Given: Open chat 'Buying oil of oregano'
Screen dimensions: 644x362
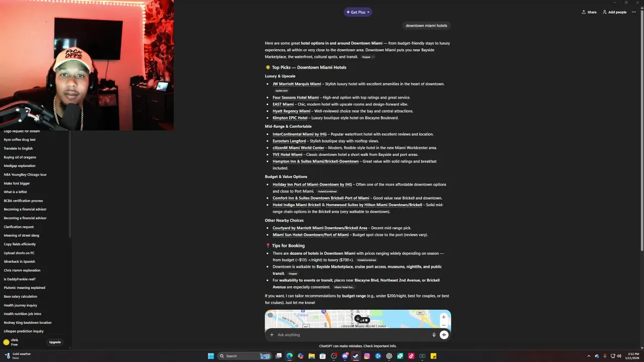Looking at the screenshot, I should [20, 157].
